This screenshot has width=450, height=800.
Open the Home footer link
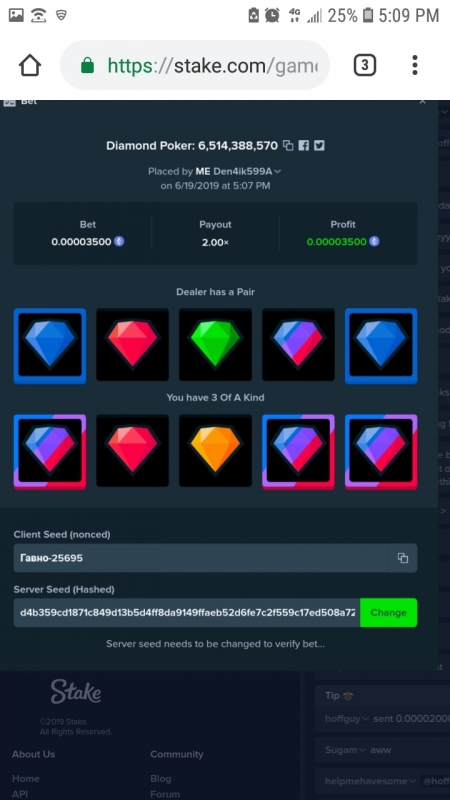tap(26, 779)
